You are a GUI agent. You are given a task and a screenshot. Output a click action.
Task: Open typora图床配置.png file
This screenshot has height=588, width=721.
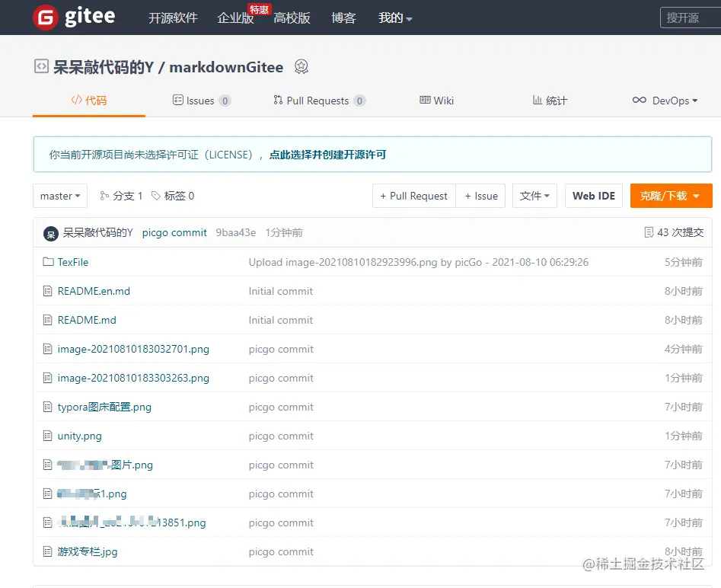(x=104, y=407)
